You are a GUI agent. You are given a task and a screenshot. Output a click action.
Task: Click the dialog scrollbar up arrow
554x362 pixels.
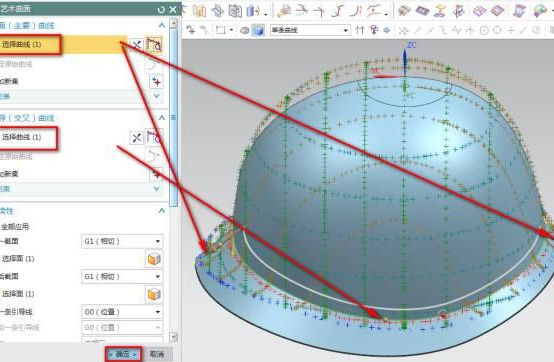pos(173,23)
